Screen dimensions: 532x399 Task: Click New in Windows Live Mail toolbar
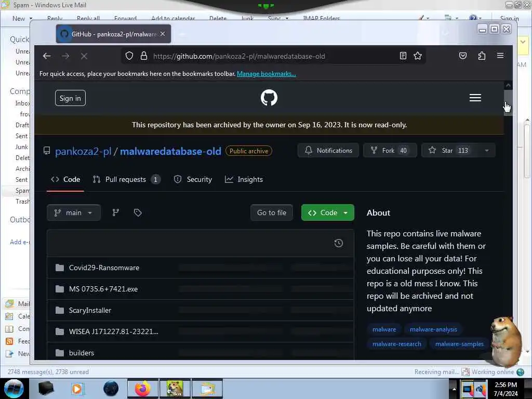pyautogui.click(x=18, y=18)
